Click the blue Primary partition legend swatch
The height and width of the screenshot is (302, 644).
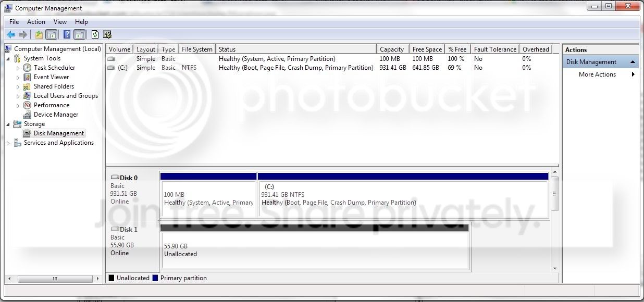coord(155,278)
